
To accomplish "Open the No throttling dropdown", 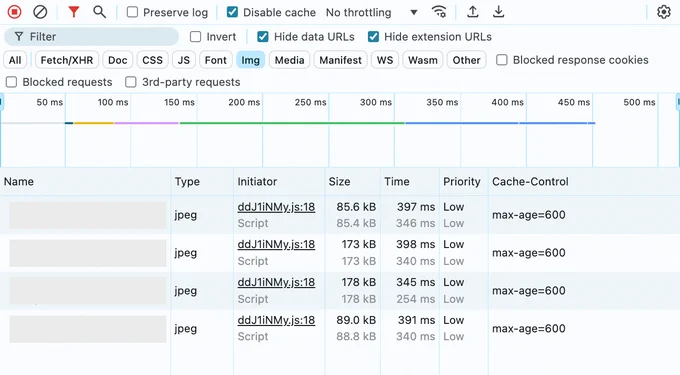I will click(x=372, y=13).
